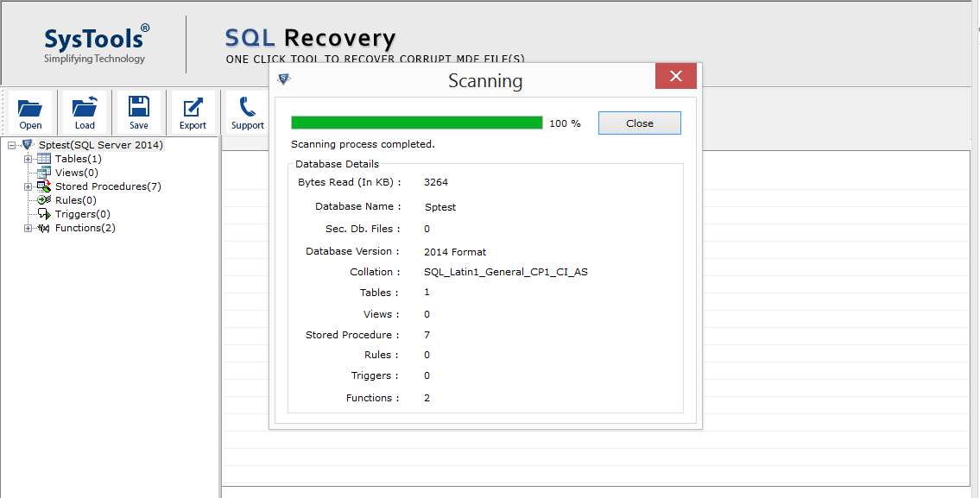Click the "Database Version :" label
980x498 pixels.
pos(353,251)
